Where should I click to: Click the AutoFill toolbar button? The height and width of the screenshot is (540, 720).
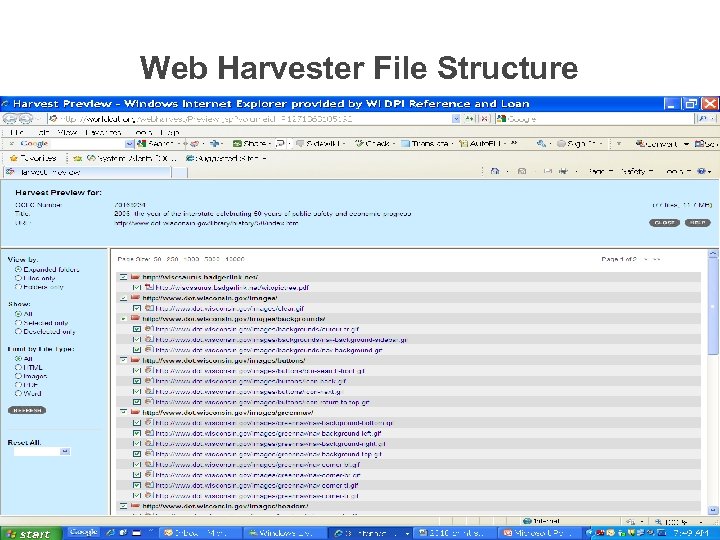482,144
